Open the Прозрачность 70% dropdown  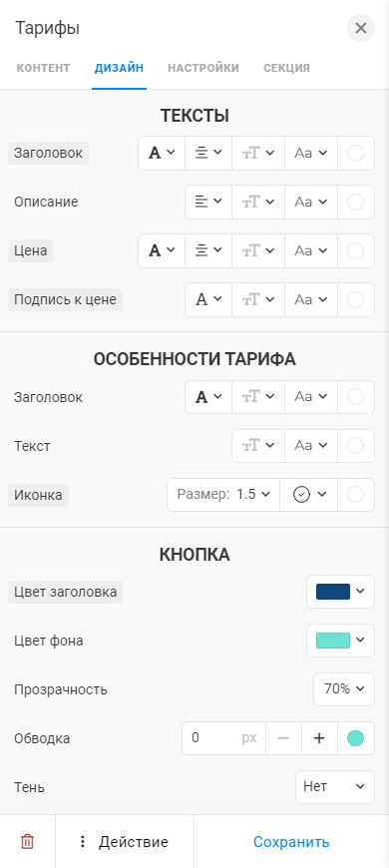(x=344, y=689)
